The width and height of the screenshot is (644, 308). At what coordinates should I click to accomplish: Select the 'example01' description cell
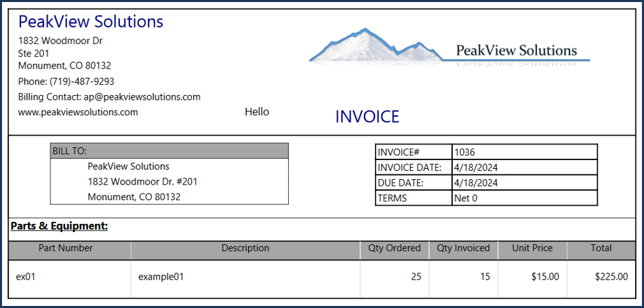point(245,278)
